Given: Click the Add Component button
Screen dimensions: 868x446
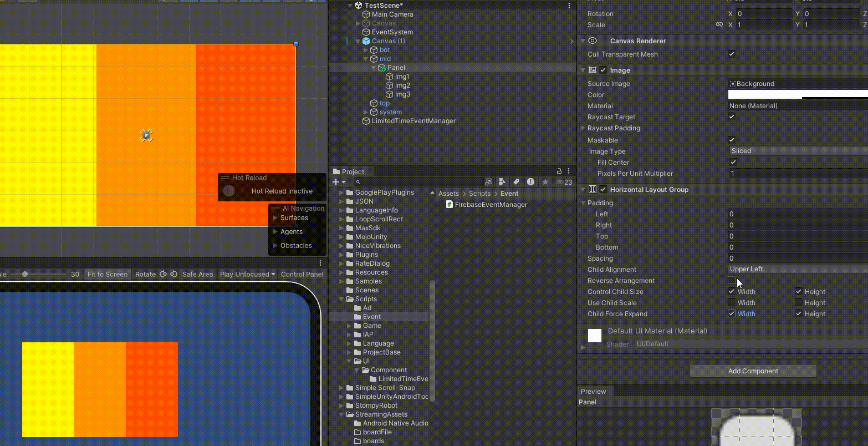Looking at the screenshot, I should pos(753,371).
